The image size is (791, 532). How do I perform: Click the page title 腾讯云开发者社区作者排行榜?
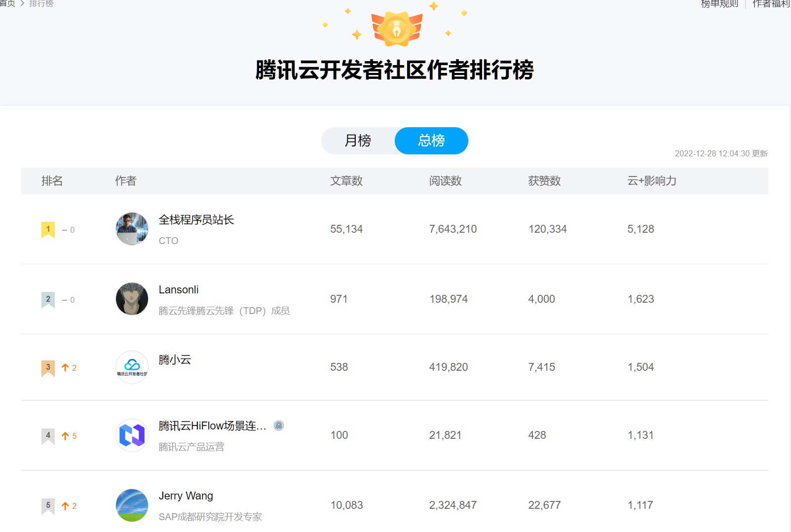[x=395, y=70]
